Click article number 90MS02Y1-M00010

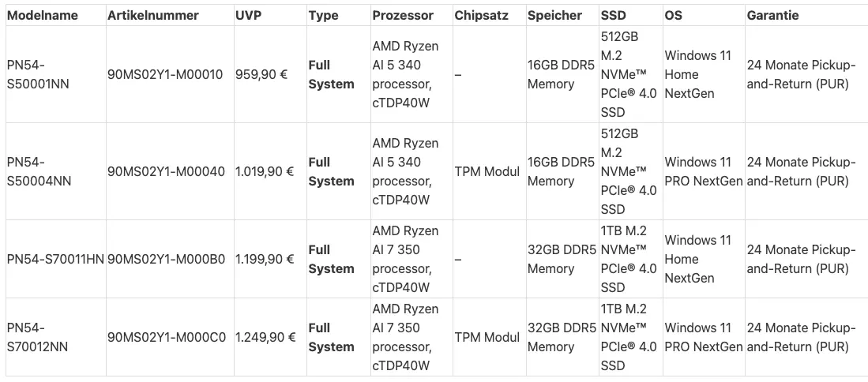[x=165, y=75]
